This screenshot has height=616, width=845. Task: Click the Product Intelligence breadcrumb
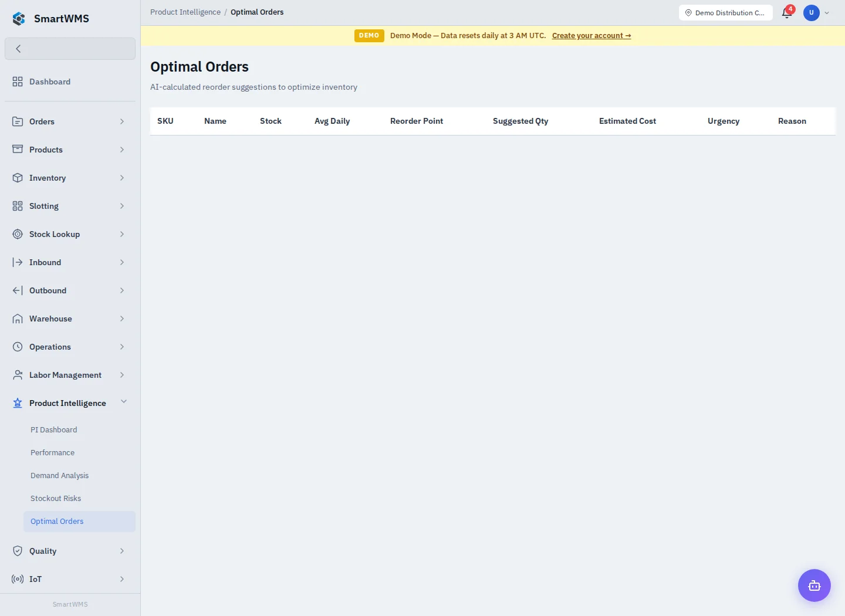point(185,12)
